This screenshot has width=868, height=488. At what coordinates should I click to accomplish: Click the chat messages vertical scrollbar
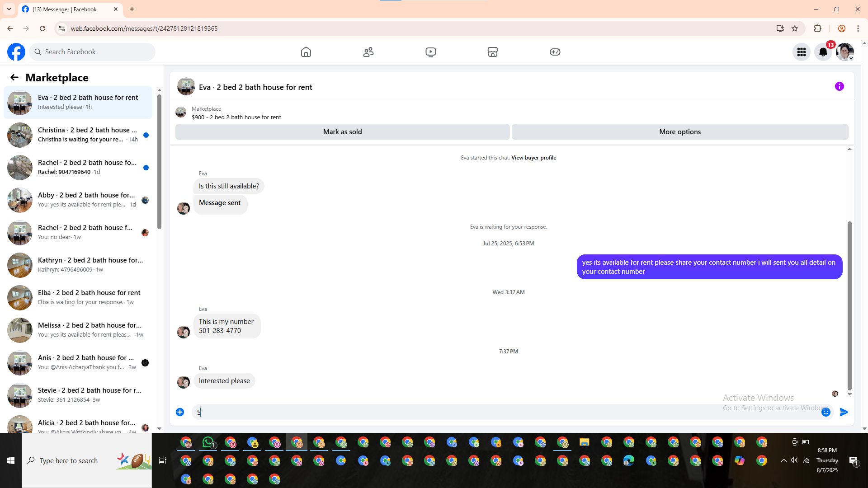tap(849, 305)
